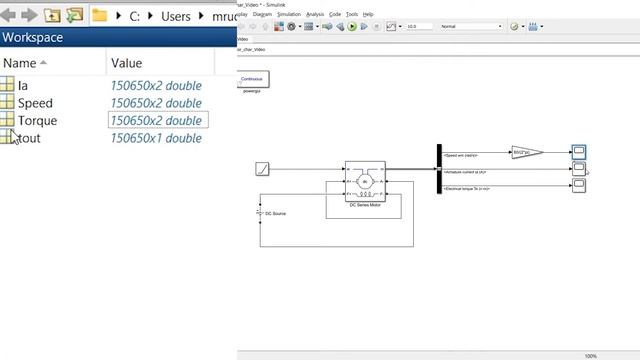640x360 pixels.
Task: Expand the arrow after Users in path
Action: [201, 16]
